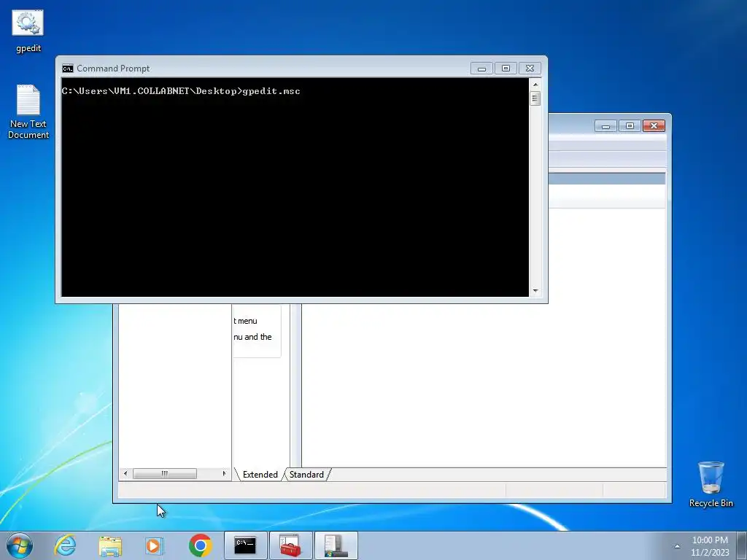
Task: Maximize the background policy editor window
Action: pos(630,126)
